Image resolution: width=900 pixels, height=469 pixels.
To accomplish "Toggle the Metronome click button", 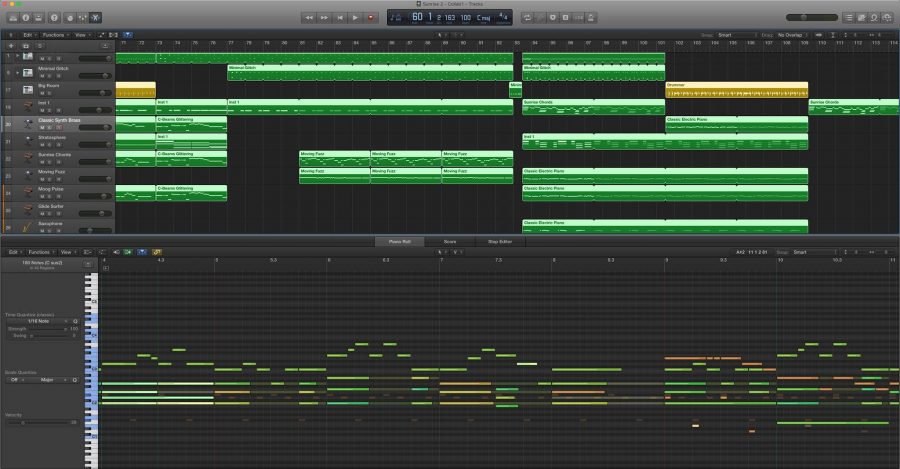I will (x=591, y=18).
